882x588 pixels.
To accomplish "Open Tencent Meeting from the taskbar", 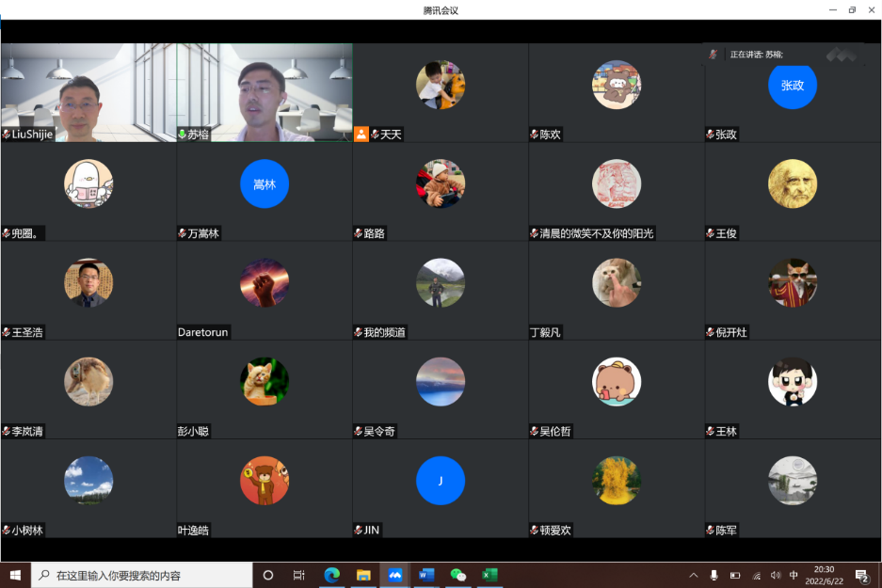I will click(395, 575).
